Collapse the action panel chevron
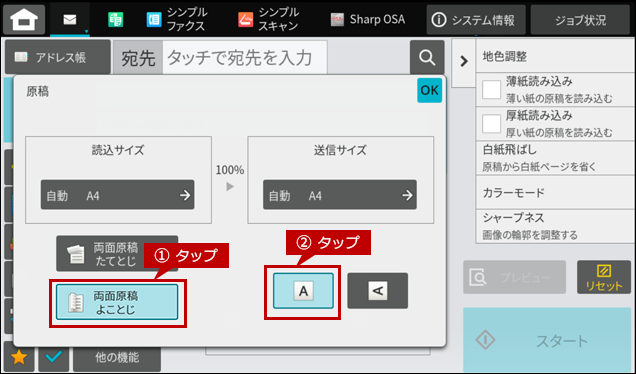636x374 pixels. click(x=464, y=62)
